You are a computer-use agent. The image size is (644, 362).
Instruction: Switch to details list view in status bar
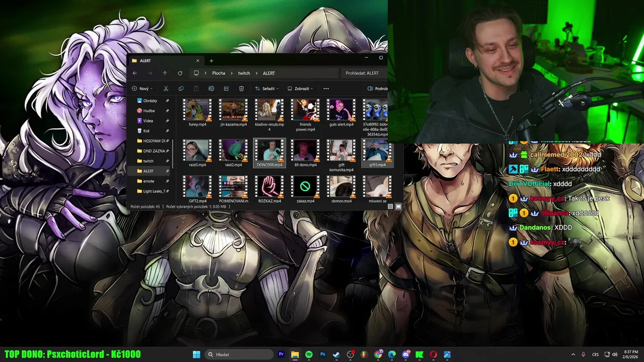coord(390,207)
